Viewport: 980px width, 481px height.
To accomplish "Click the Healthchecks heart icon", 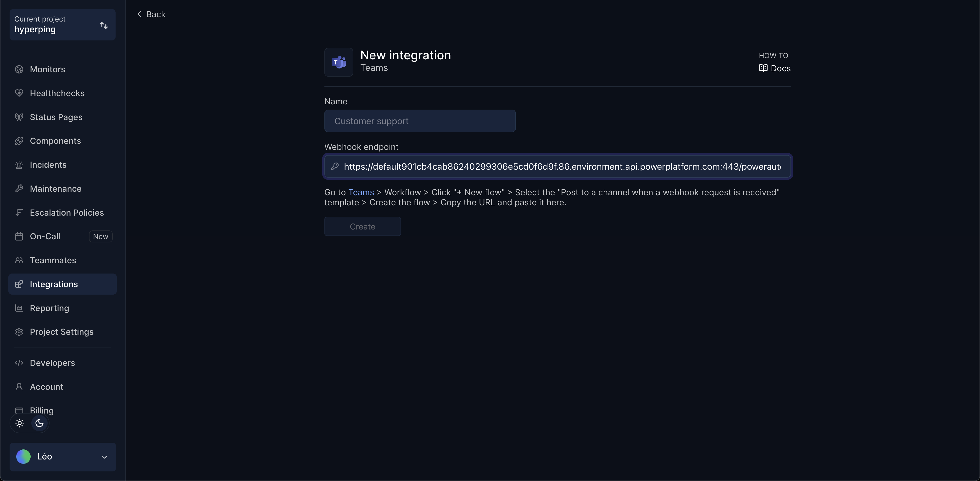I will click(x=19, y=93).
